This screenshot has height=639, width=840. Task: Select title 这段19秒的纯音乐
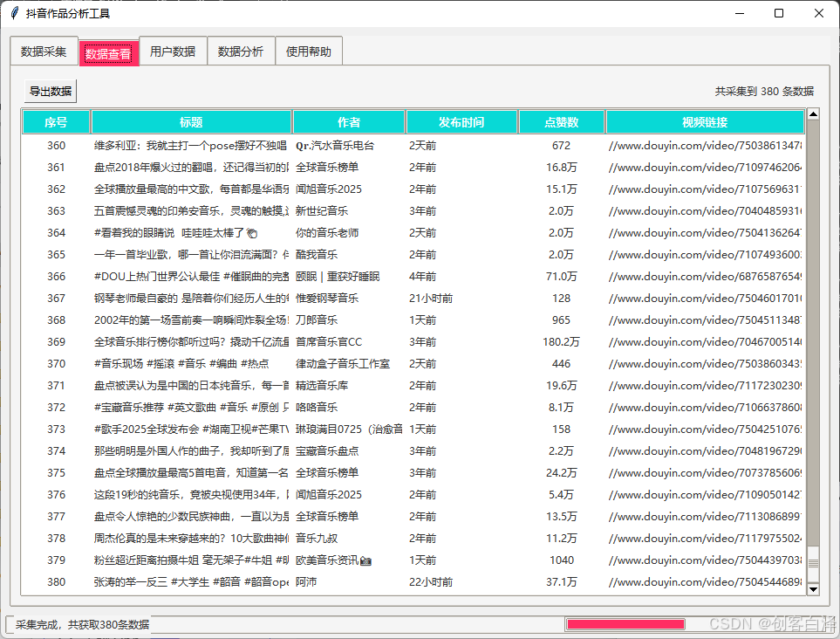[x=191, y=495]
